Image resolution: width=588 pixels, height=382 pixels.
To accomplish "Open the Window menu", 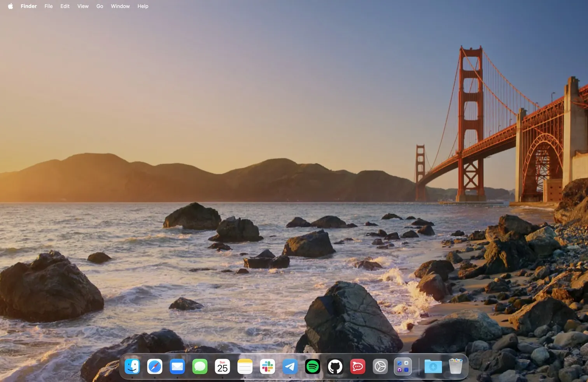I will [120, 6].
